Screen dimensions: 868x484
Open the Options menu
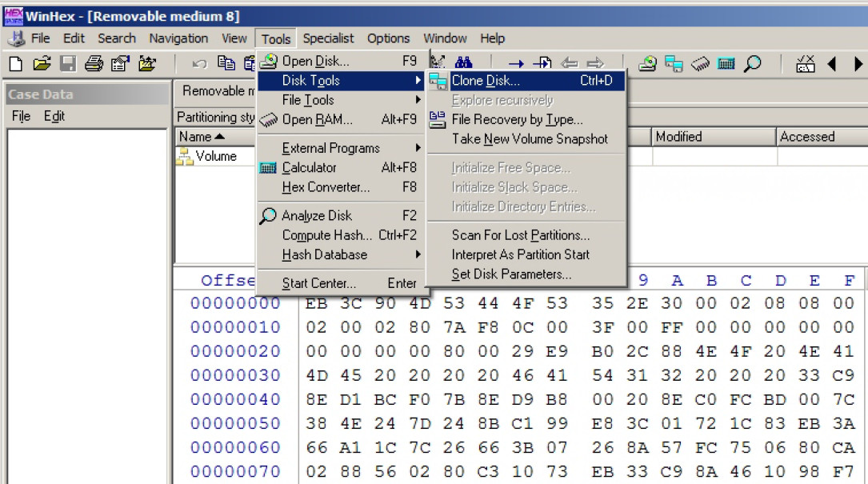coord(389,38)
